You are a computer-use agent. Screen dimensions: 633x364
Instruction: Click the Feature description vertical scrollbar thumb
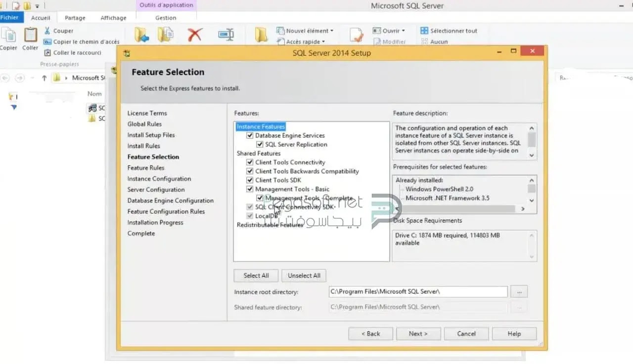click(x=532, y=139)
